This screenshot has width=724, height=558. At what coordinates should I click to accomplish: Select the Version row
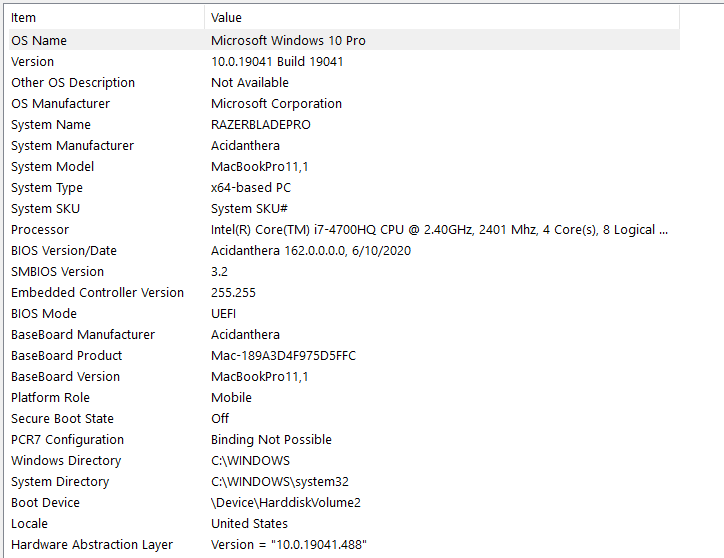(33, 61)
